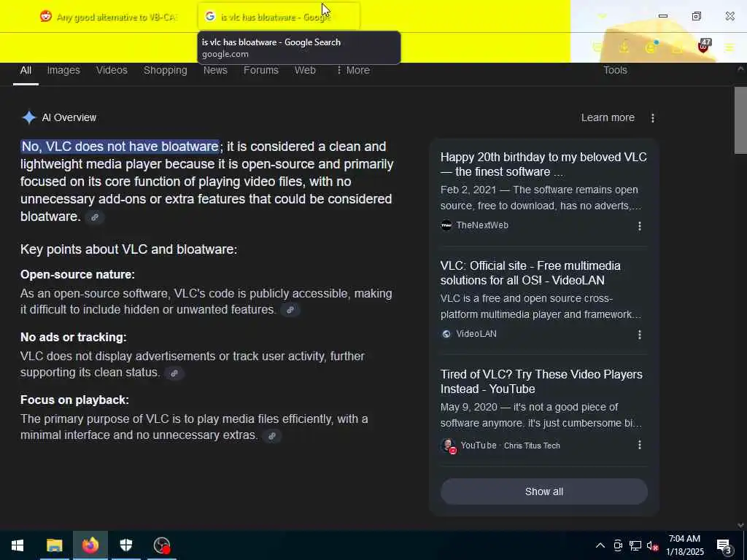Click the 'No ads or tracking:' heading
Viewport: 747px width, 560px height.
click(x=74, y=338)
